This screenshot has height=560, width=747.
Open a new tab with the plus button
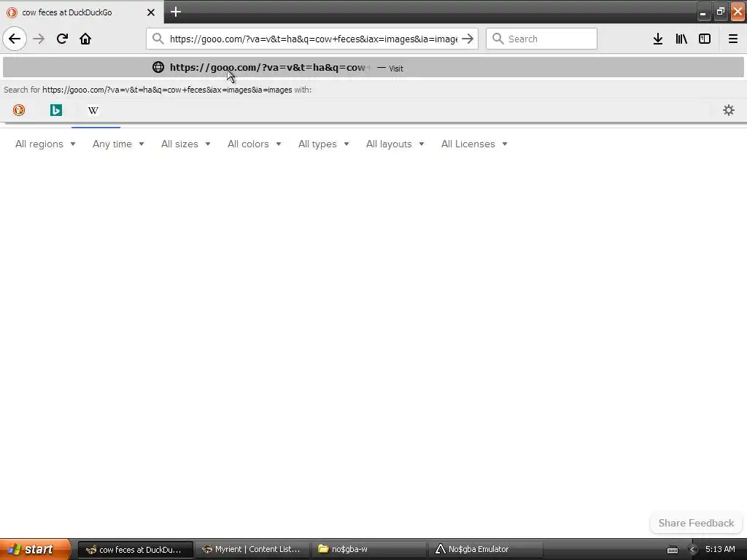176,12
